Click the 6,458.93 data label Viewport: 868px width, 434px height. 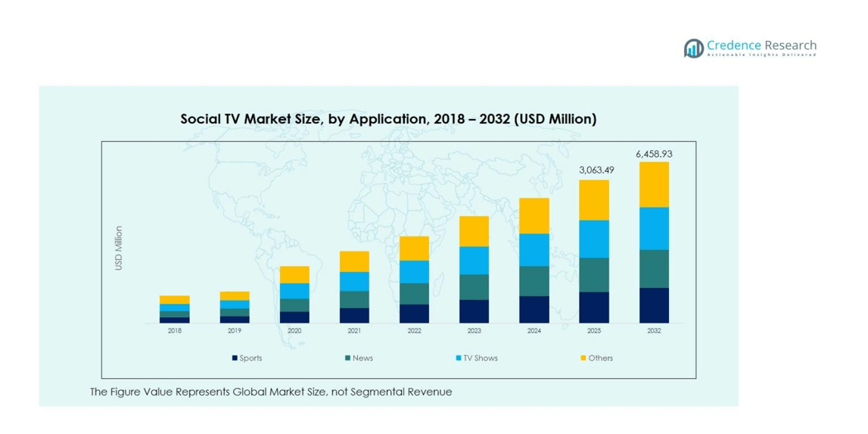click(654, 154)
